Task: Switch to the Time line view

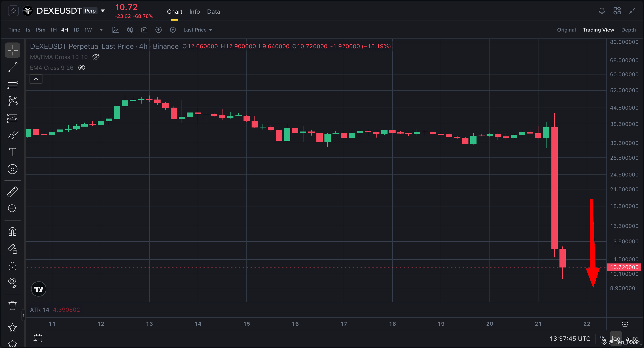Action: [x=14, y=30]
